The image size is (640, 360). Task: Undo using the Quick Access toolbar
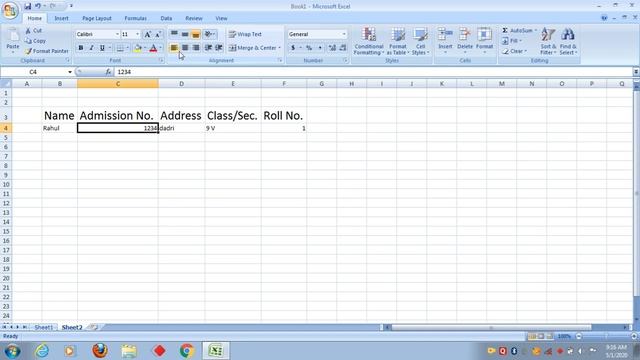(x=38, y=6)
